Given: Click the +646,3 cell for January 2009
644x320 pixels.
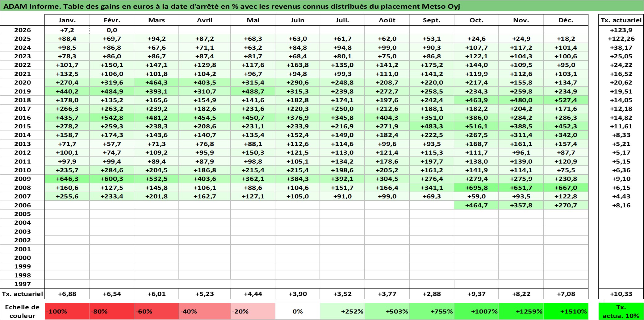Looking at the screenshot, I should (x=67, y=179).
